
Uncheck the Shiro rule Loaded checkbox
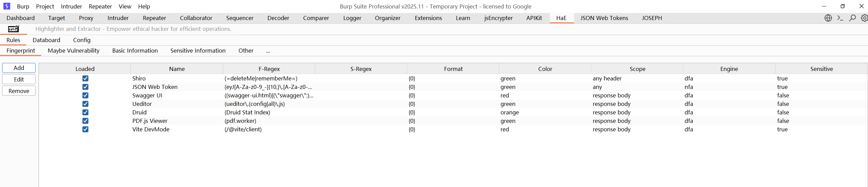coord(85,78)
